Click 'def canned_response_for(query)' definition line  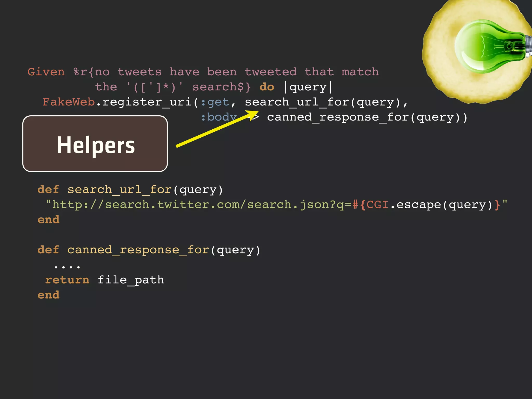(x=149, y=250)
